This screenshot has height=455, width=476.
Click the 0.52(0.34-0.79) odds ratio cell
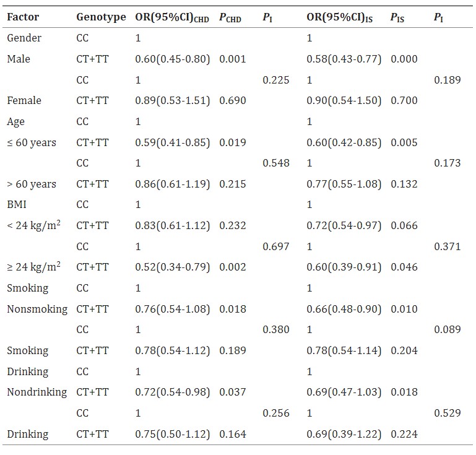point(173,267)
